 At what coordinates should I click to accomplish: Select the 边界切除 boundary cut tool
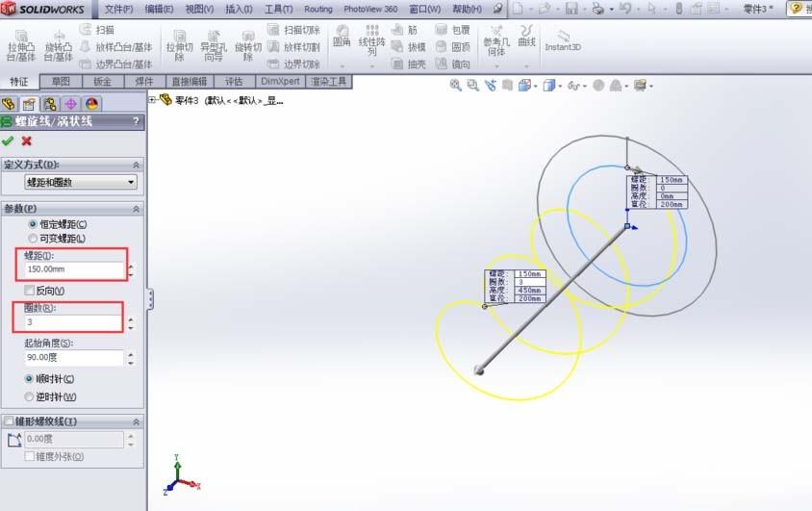[x=293, y=64]
